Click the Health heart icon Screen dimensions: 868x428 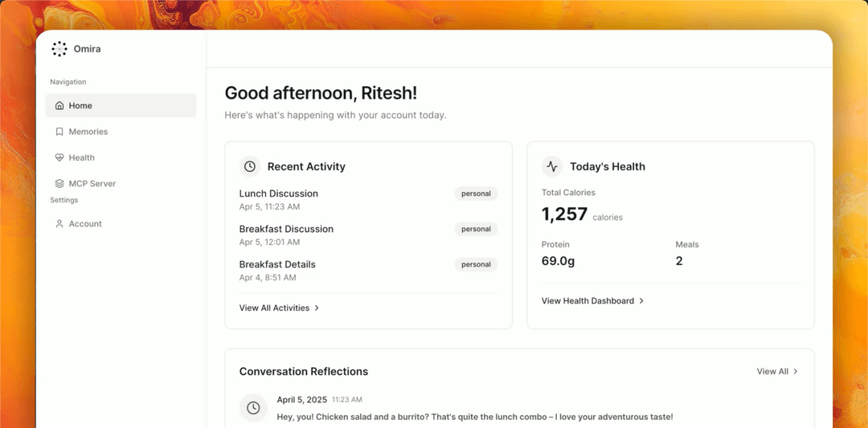[59, 157]
